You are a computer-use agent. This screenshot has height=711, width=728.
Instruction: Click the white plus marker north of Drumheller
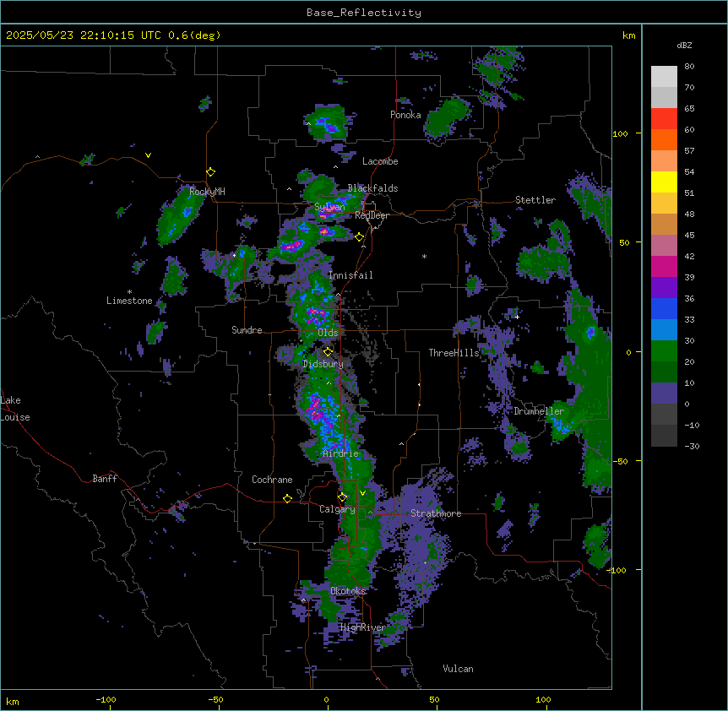pyautogui.click(x=517, y=317)
